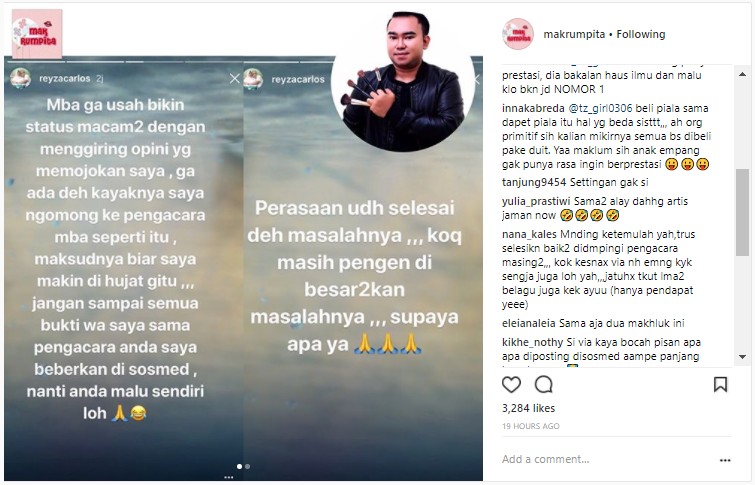View the 3,284 likes list
This screenshot has height=485, width=755.
click(x=528, y=408)
